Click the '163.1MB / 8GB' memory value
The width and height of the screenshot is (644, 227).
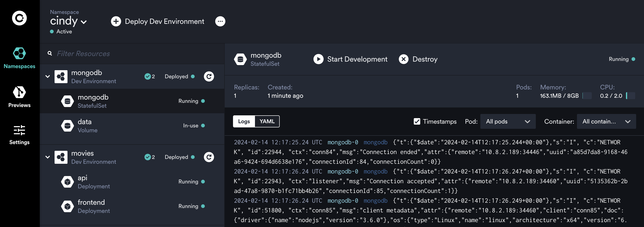tap(559, 96)
